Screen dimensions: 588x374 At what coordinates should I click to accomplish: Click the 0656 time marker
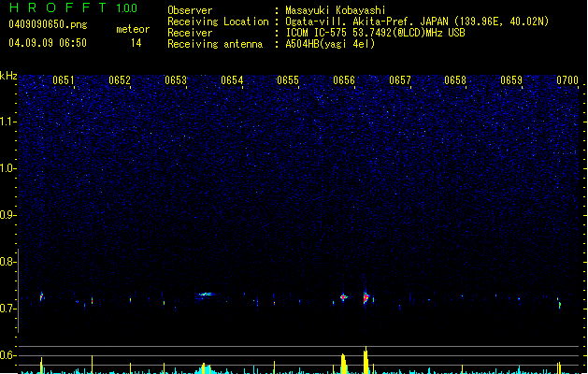click(x=344, y=79)
